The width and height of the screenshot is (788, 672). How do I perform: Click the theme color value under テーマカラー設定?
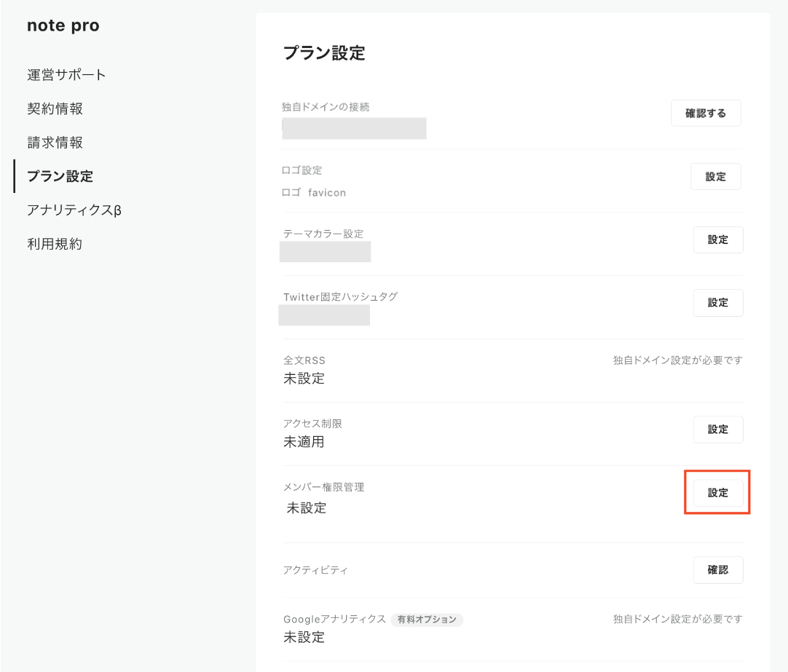(x=326, y=252)
